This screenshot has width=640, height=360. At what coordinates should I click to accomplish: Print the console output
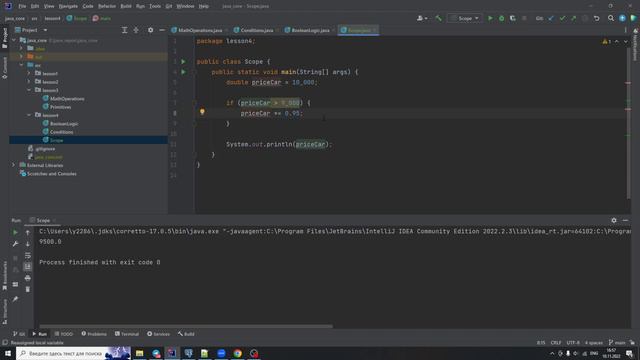tap(27, 278)
